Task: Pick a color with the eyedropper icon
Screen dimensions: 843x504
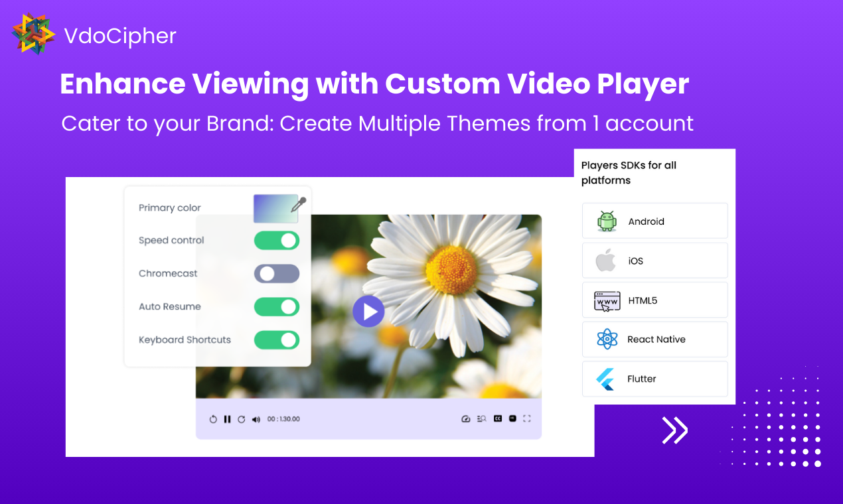Action: tap(299, 204)
